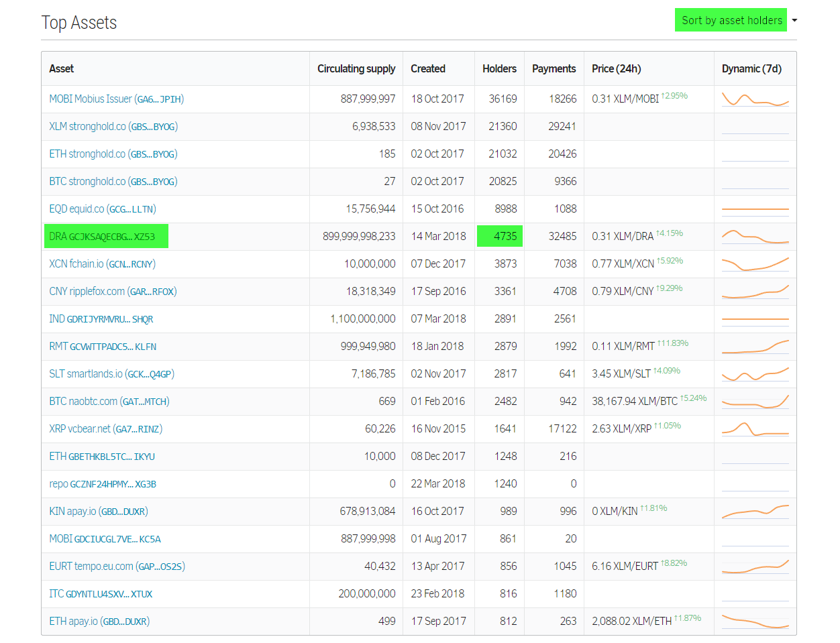The image size is (840, 643).
Task: Open the DRA GCJKSAQECBG...XZ53 asset link
Action: coord(102,237)
